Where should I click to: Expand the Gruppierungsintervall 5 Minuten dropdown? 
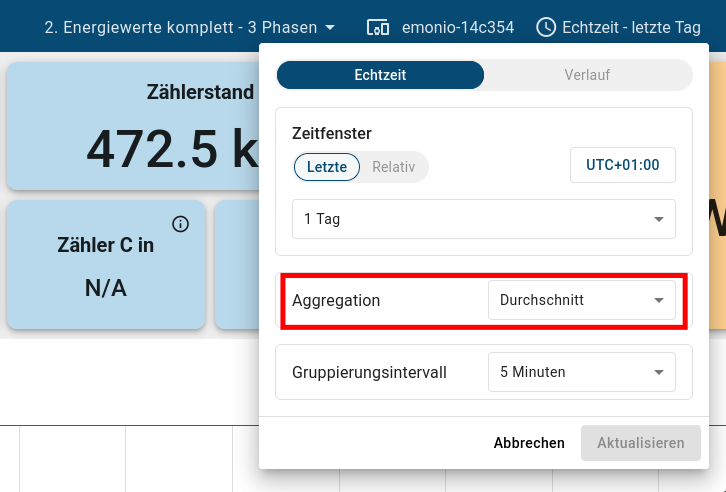click(x=581, y=372)
